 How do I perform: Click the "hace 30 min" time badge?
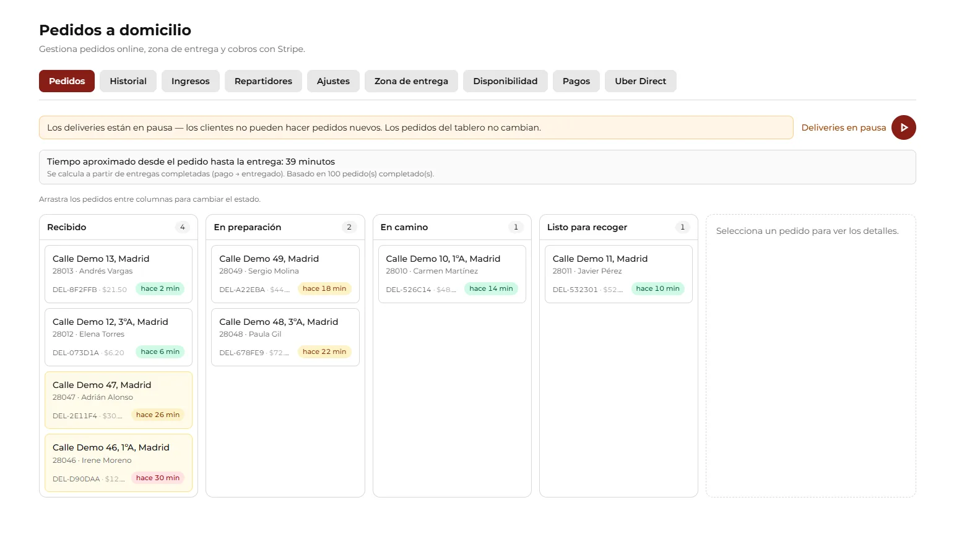[158, 478]
